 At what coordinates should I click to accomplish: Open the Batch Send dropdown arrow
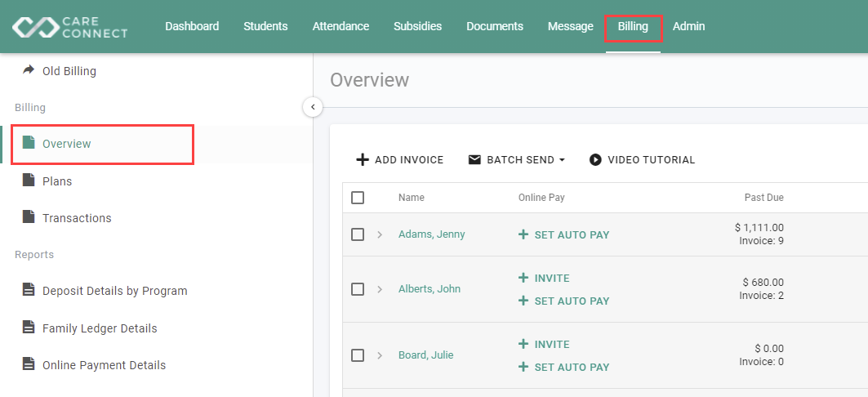tap(562, 159)
